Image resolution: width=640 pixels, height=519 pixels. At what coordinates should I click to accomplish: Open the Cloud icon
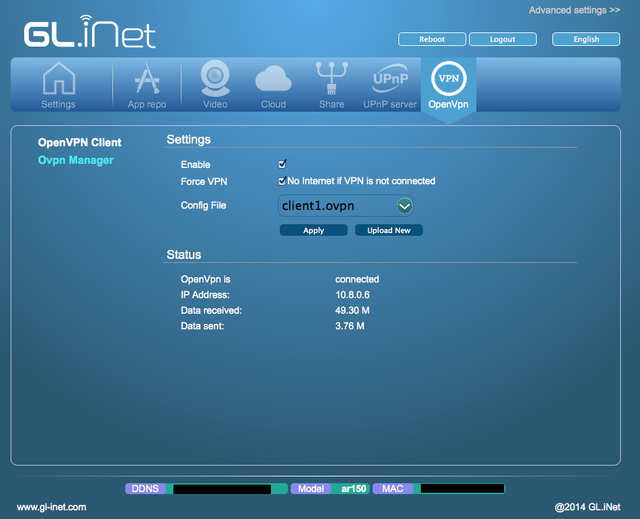click(x=273, y=79)
